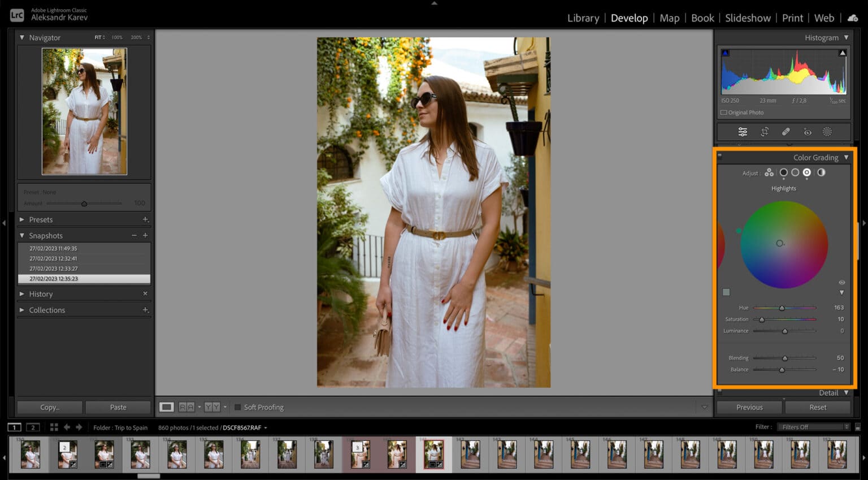Select the Crop Overlay tool

click(x=765, y=131)
